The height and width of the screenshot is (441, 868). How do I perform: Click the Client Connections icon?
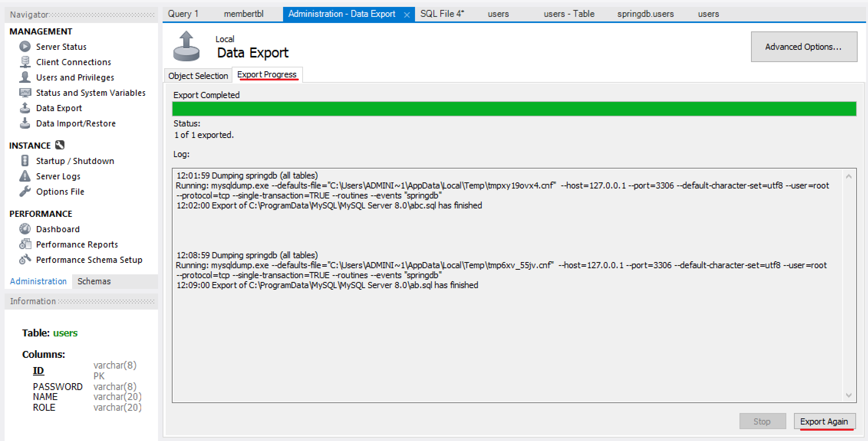click(x=25, y=62)
